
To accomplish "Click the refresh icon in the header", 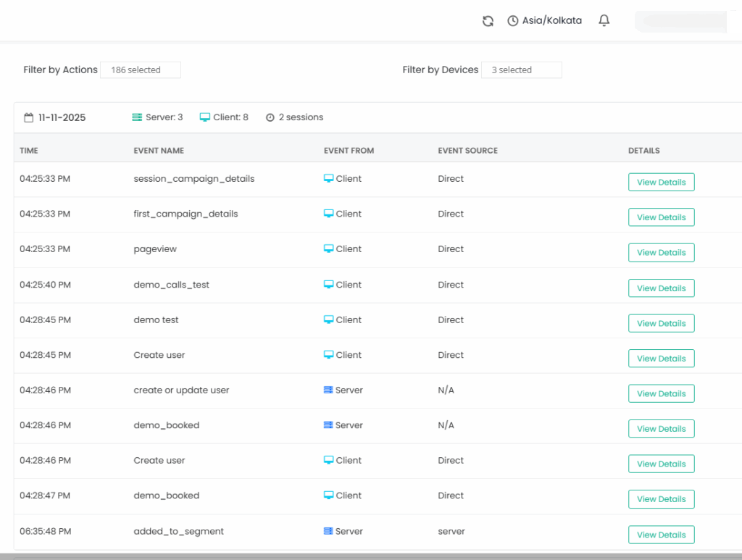I will pos(487,20).
